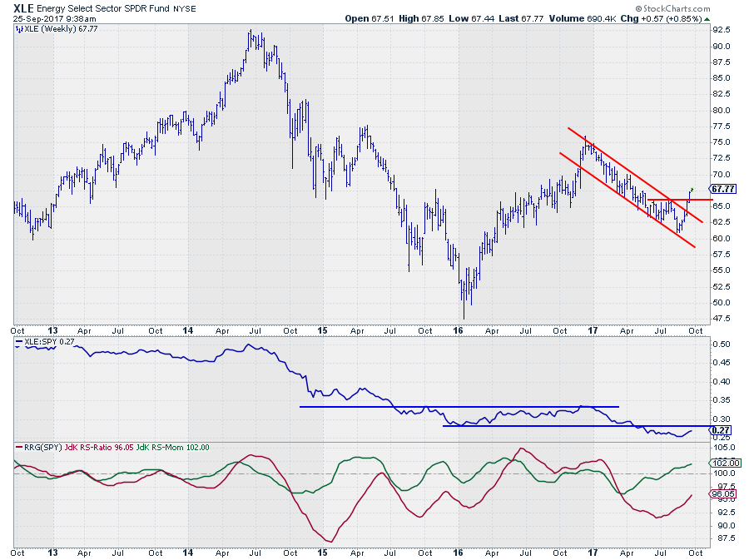
Task: Click the NYSE exchange label
Action: click(185, 9)
